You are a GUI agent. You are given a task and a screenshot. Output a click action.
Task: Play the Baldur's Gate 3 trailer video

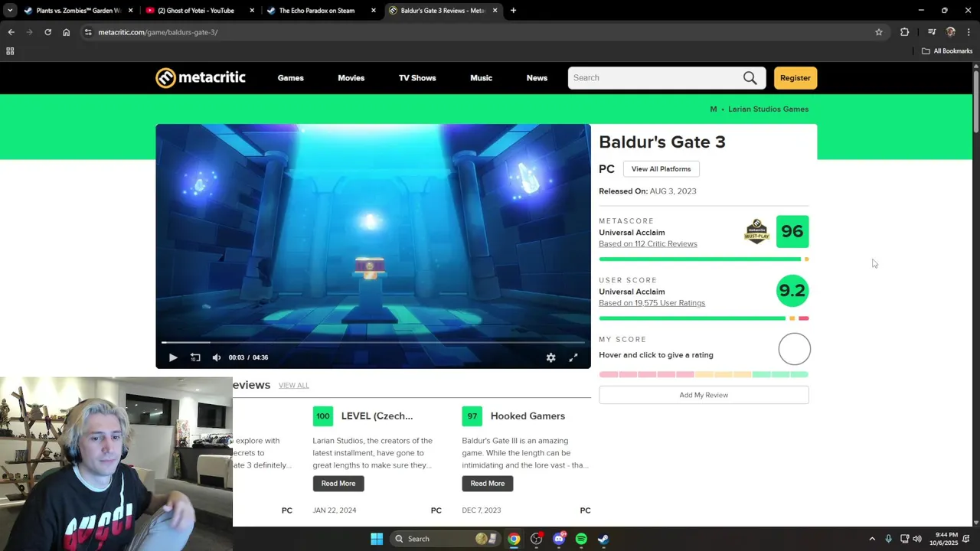(173, 357)
